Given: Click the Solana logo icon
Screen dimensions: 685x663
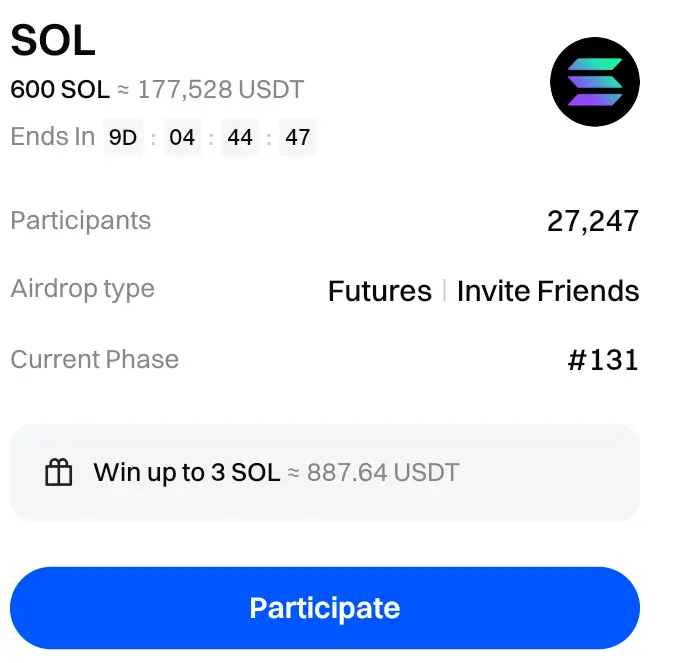Looking at the screenshot, I should click(x=594, y=82).
